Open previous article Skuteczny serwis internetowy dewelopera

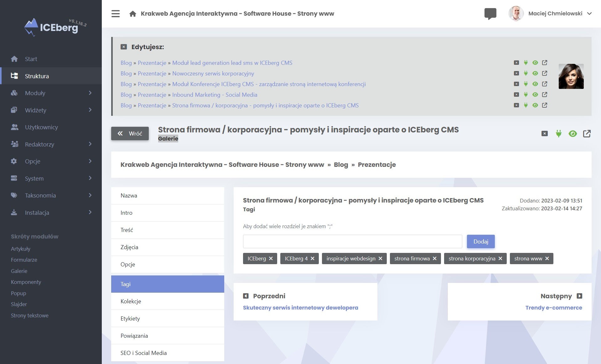(x=300, y=308)
